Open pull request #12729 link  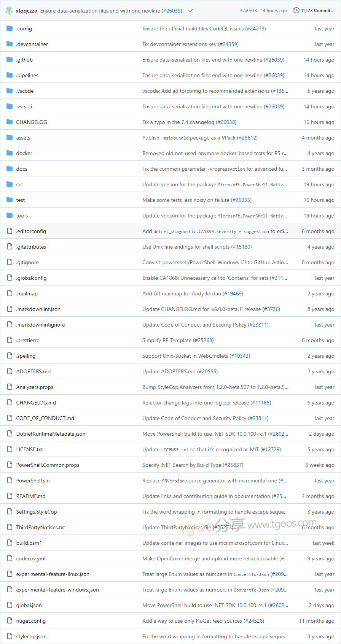pos(271,449)
